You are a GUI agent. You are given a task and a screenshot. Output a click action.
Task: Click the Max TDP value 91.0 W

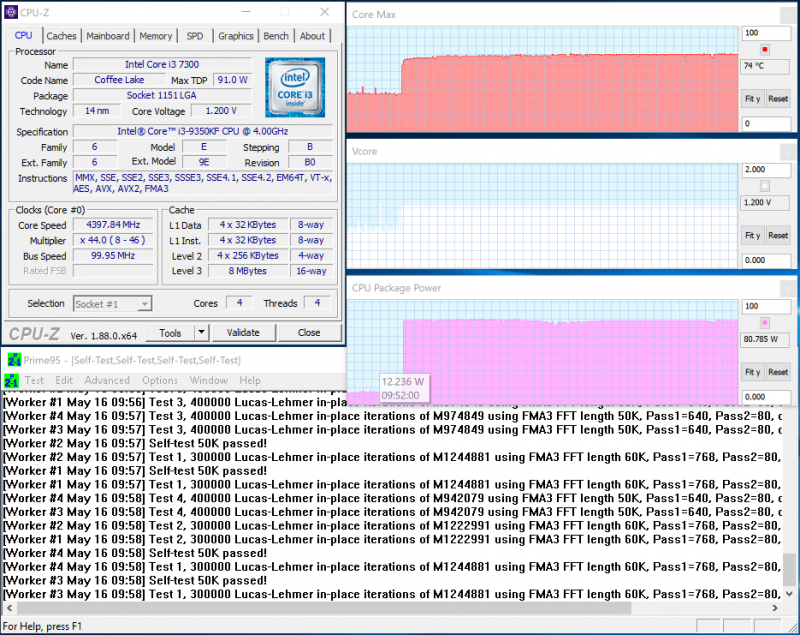pos(232,80)
